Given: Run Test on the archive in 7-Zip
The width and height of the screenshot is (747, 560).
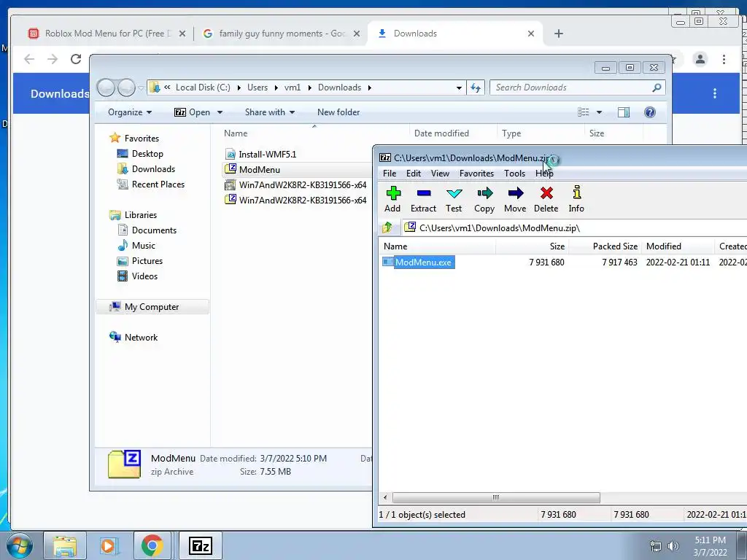Looking at the screenshot, I should pyautogui.click(x=454, y=199).
